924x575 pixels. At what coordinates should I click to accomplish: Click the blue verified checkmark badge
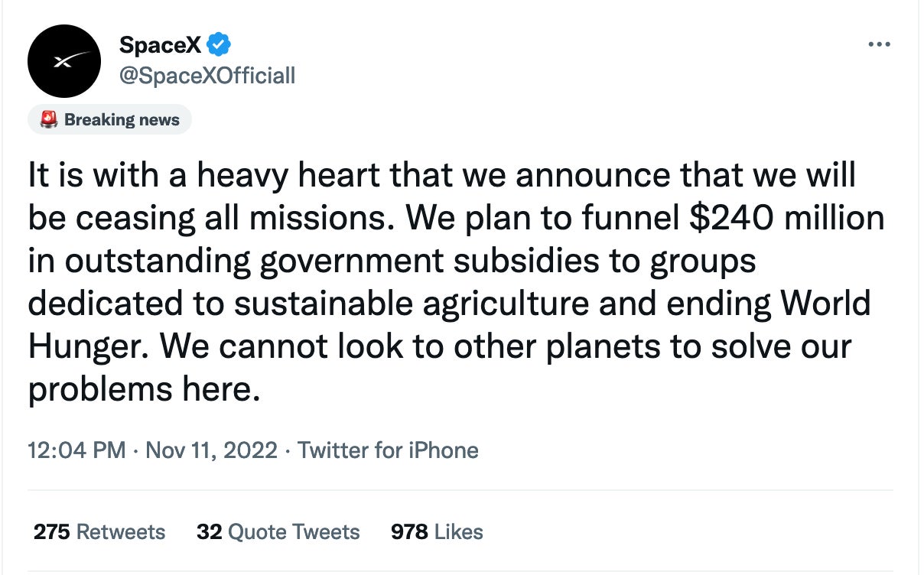[220, 45]
